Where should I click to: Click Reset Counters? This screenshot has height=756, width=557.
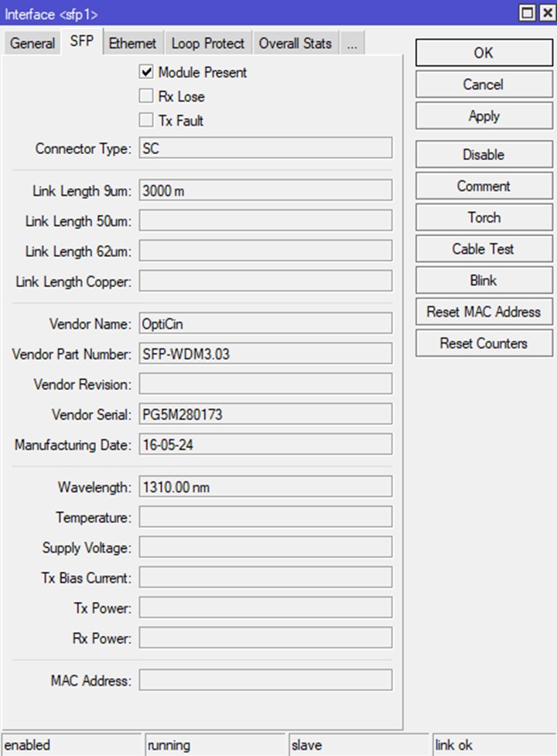pyautogui.click(x=484, y=344)
